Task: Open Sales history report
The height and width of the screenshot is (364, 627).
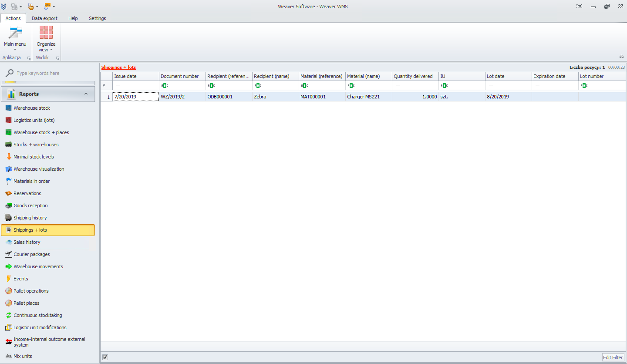Action: pos(48,242)
